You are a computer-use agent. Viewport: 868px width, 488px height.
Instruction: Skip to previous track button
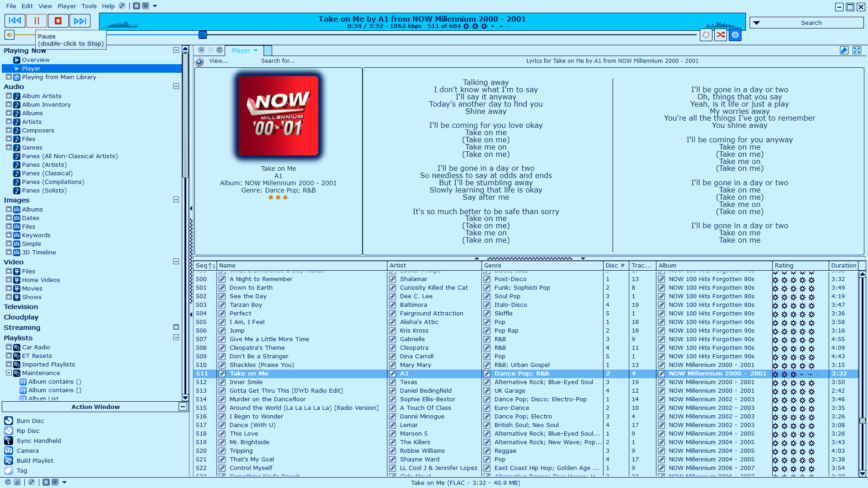(x=15, y=21)
